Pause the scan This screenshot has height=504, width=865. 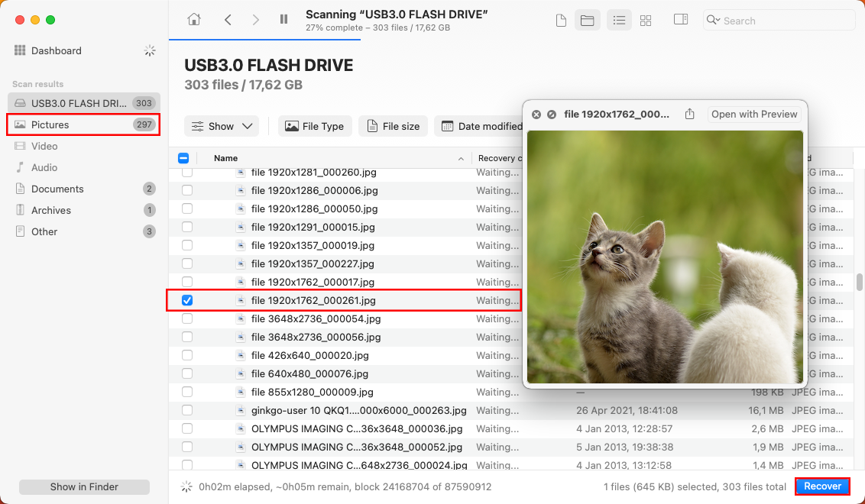pos(283,19)
